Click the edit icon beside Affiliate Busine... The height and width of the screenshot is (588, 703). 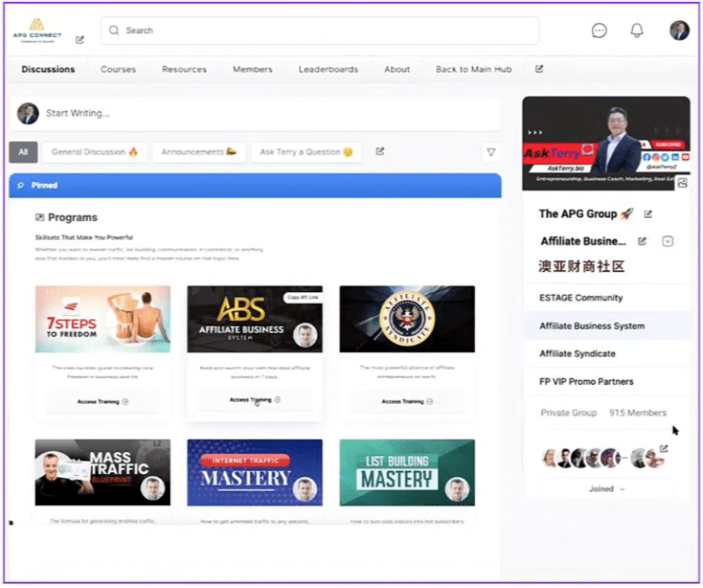642,241
